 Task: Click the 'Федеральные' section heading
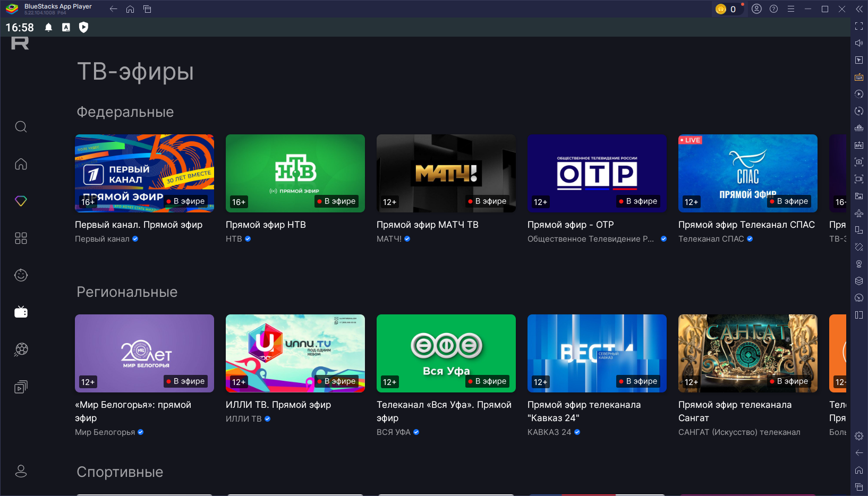[125, 112]
